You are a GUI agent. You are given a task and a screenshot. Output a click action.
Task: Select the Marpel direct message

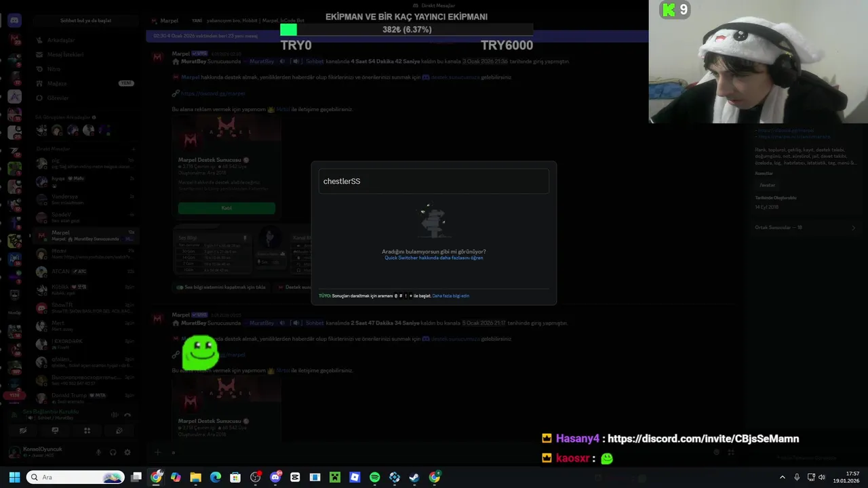[85, 236]
